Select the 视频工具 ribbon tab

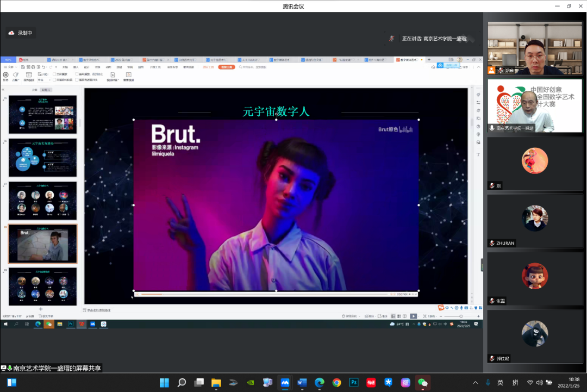(x=227, y=67)
